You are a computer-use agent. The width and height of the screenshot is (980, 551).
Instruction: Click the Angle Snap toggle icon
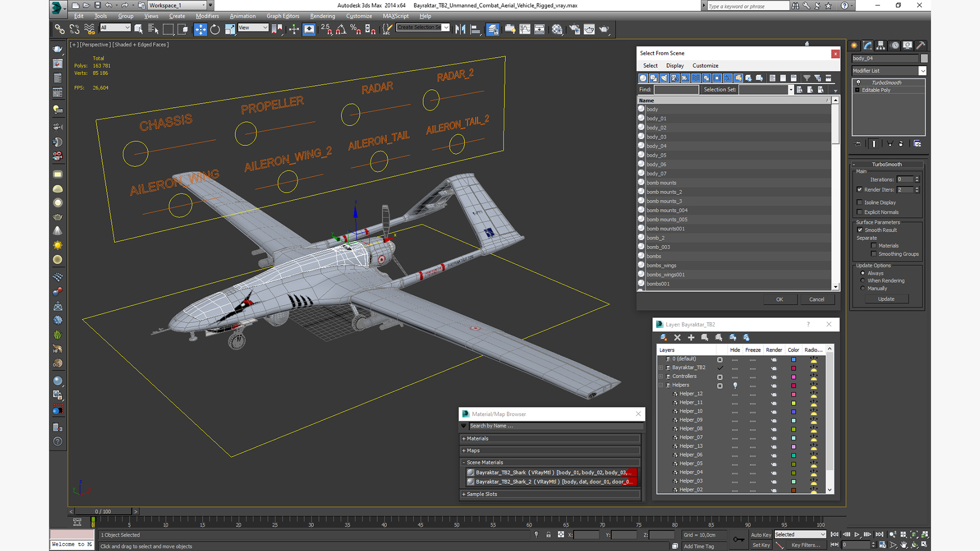click(341, 29)
